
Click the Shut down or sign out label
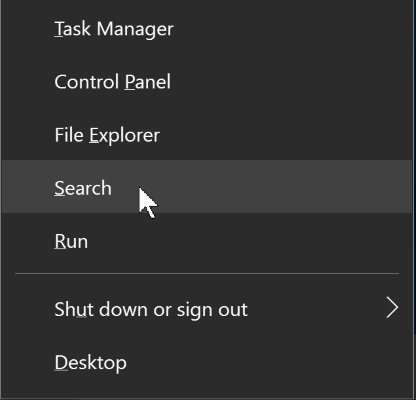point(151,310)
